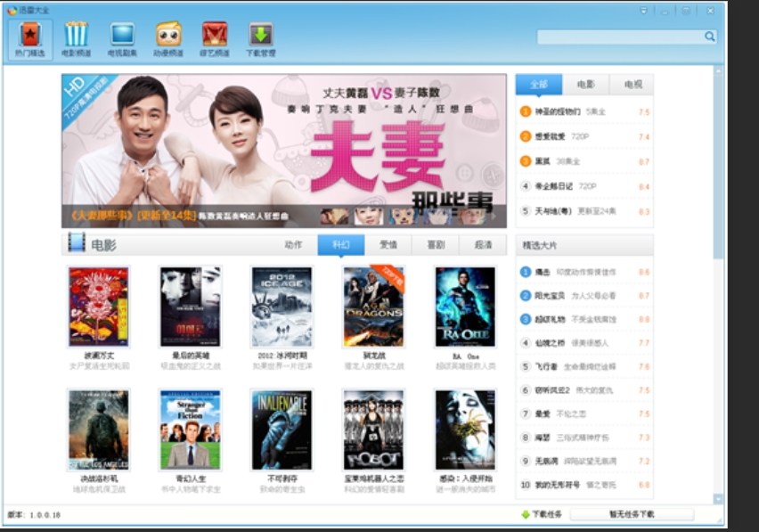Screen dimensions: 759x532
Task: Select the 动作 action movie tab
Action: [x=293, y=245]
